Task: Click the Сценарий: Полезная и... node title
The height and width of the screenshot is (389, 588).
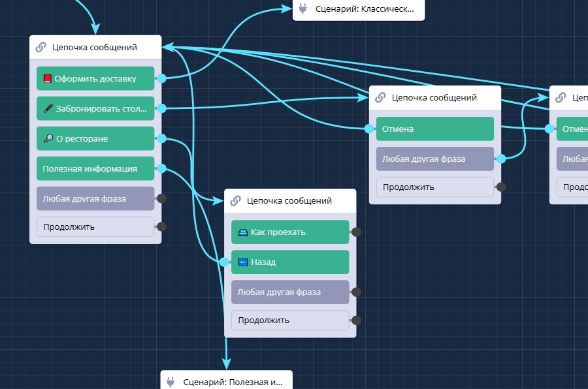Action: [233, 382]
